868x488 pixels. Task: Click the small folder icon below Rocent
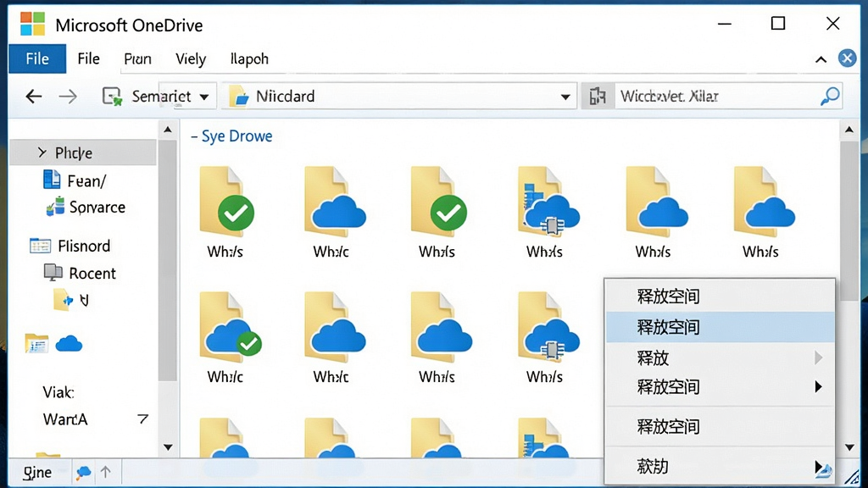(x=63, y=299)
